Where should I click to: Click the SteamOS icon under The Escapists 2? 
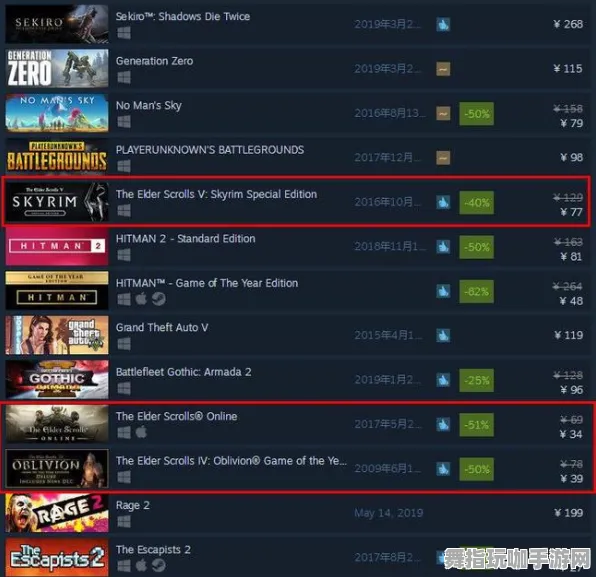pyautogui.click(x=159, y=566)
